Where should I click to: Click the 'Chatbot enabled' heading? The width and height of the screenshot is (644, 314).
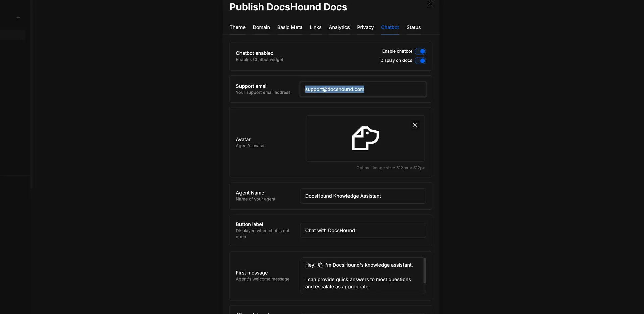click(255, 53)
